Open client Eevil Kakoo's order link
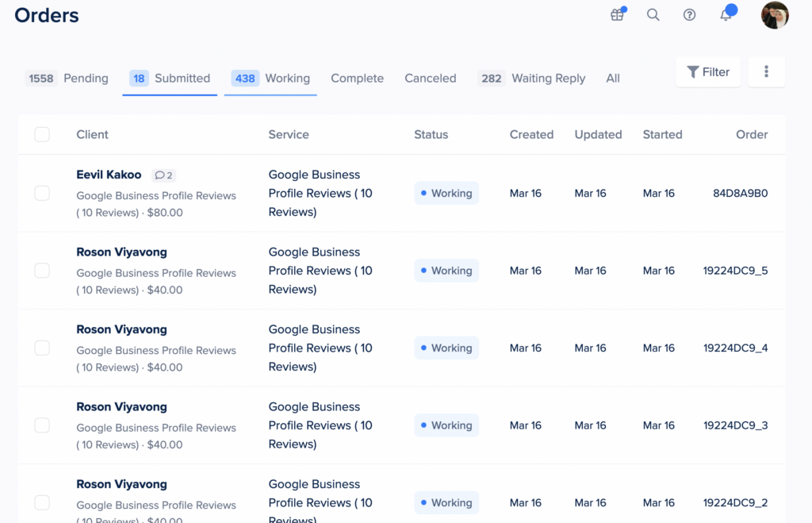The width and height of the screenshot is (812, 523). pyautogui.click(x=109, y=175)
